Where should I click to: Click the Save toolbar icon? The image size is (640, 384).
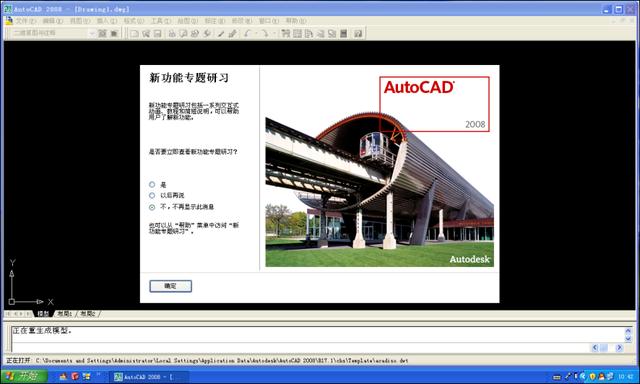coord(158,33)
